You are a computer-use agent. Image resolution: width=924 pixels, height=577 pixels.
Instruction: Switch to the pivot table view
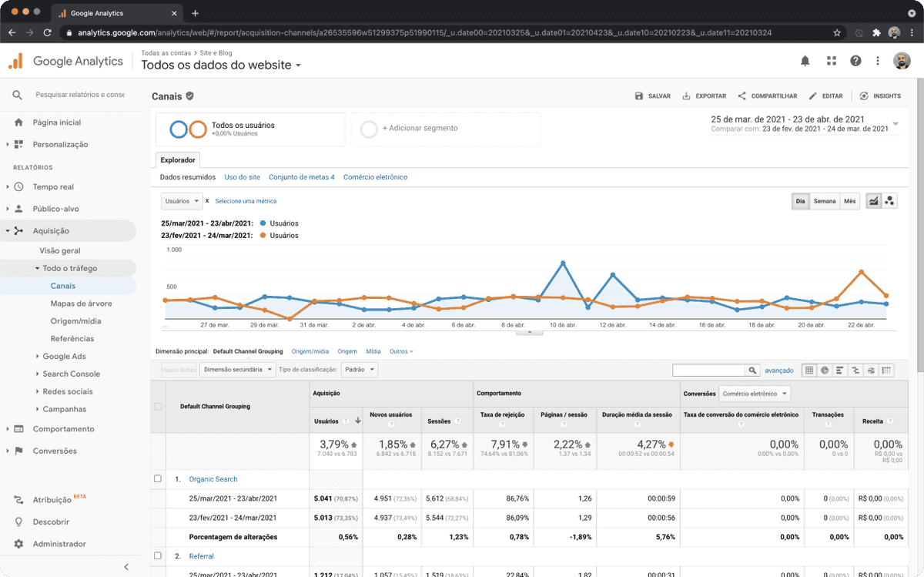886,371
